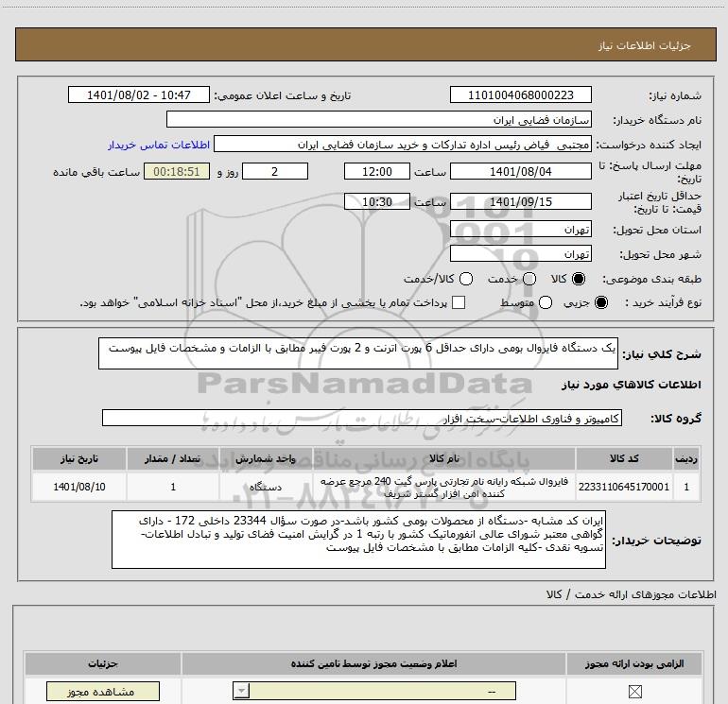The height and width of the screenshot is (704, 728).
Task: Click the واحد شمارش column header
Action: [x=266, y=458]
